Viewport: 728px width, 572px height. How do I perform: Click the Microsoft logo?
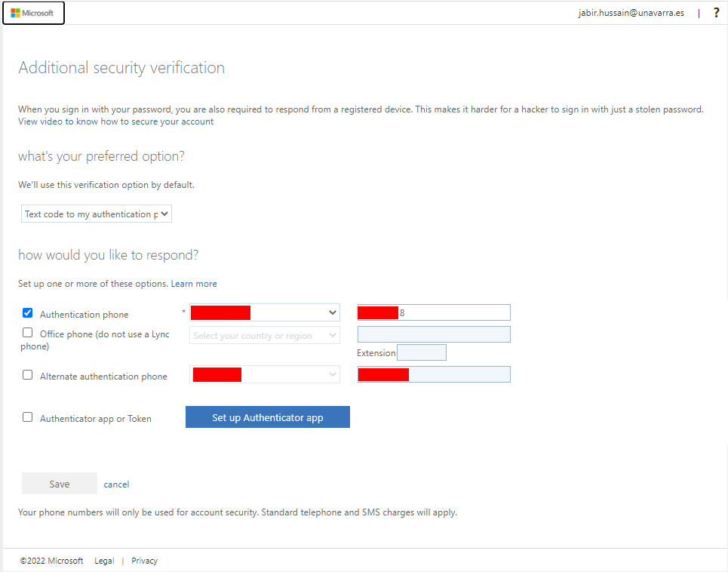tap(33, 13)
